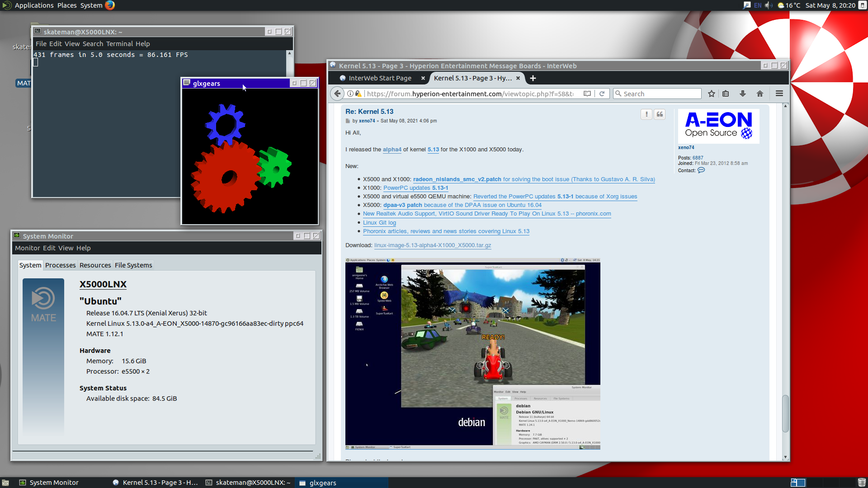Open System Monitor's View menu
868x488 pixels.
(x=66, y=248)
